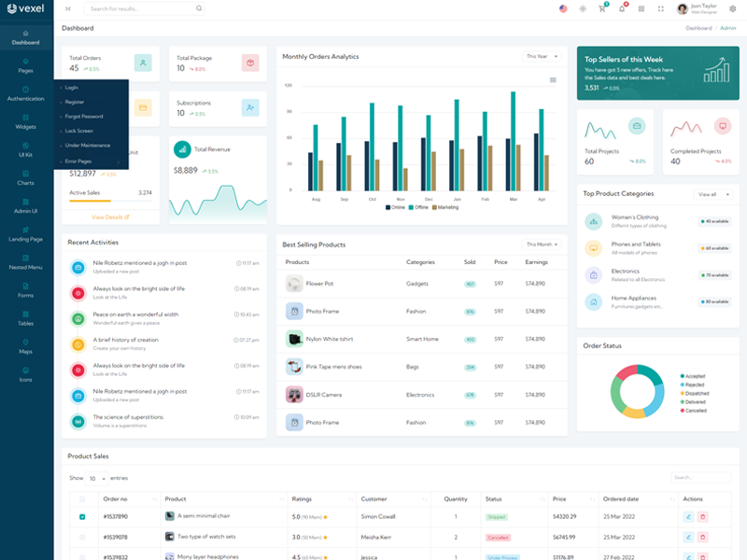This screenshot has height=560, width=747.
Task: Open the settings gear in top bar
Action: (732, 8)
